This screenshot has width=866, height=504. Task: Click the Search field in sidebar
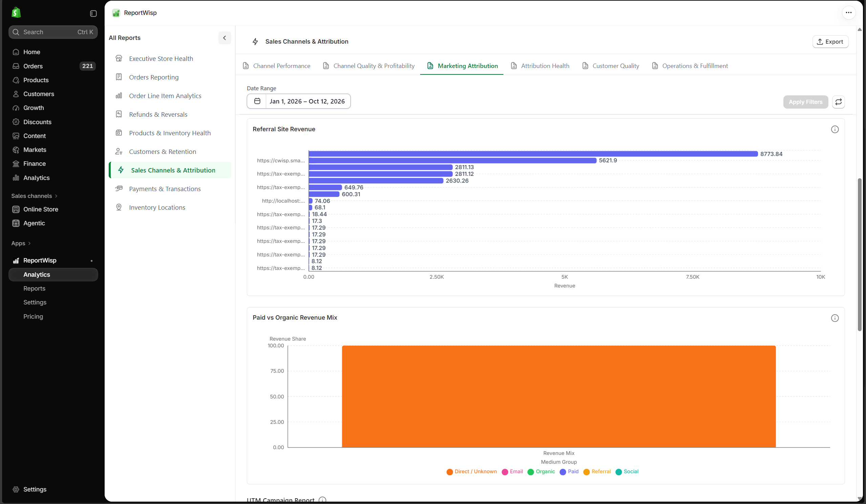tap(53, 32)
